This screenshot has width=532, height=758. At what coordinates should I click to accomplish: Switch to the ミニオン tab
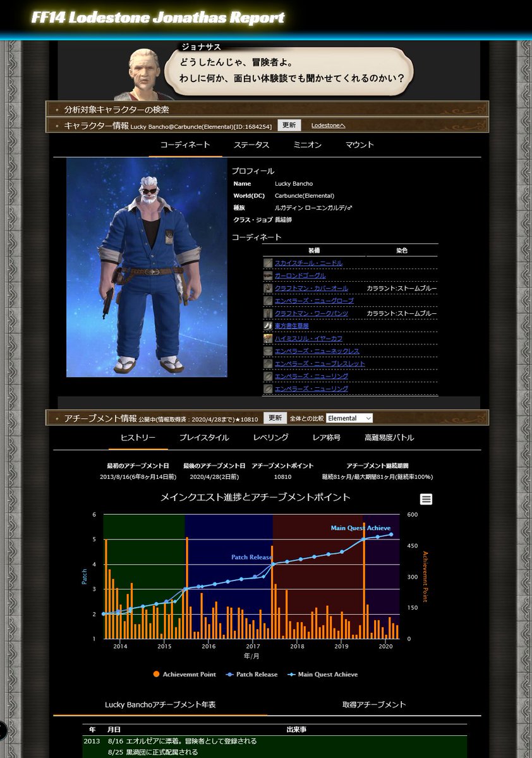click(307, 145)
